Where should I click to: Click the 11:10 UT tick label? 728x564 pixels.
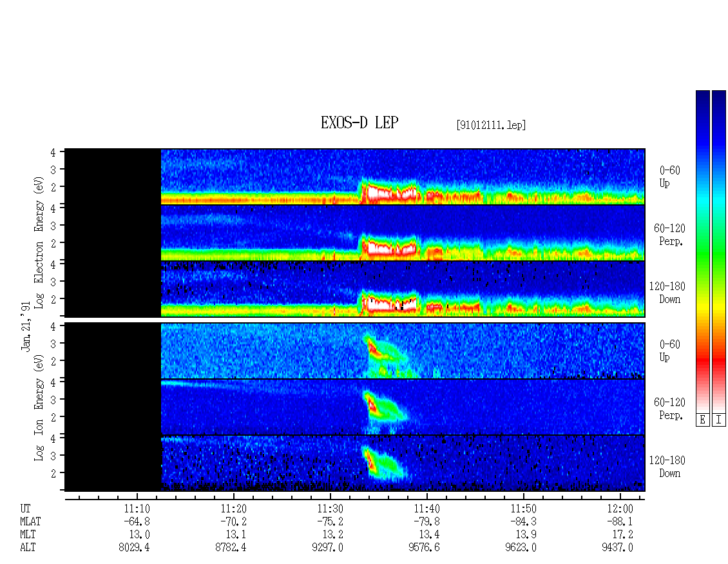tap(137, 509)
